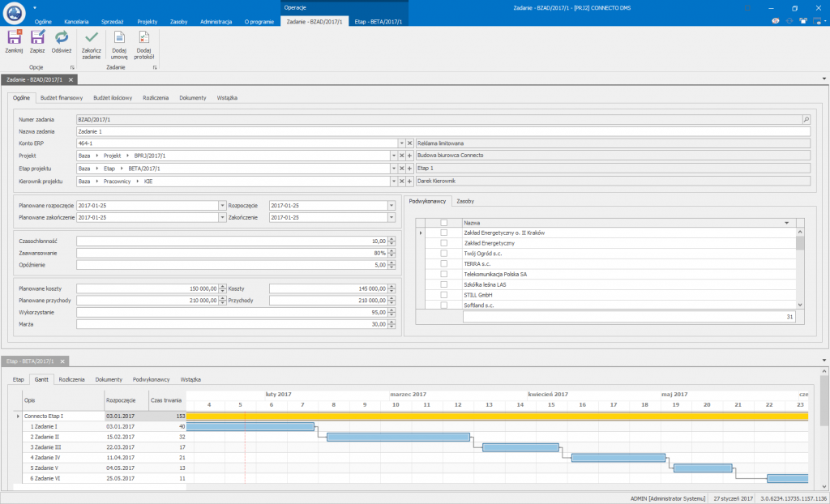This screenshot has height=504, width=830.
Task: Click the Rozpoczęcie column header in Gantt
Action: (x=126, y=400)
